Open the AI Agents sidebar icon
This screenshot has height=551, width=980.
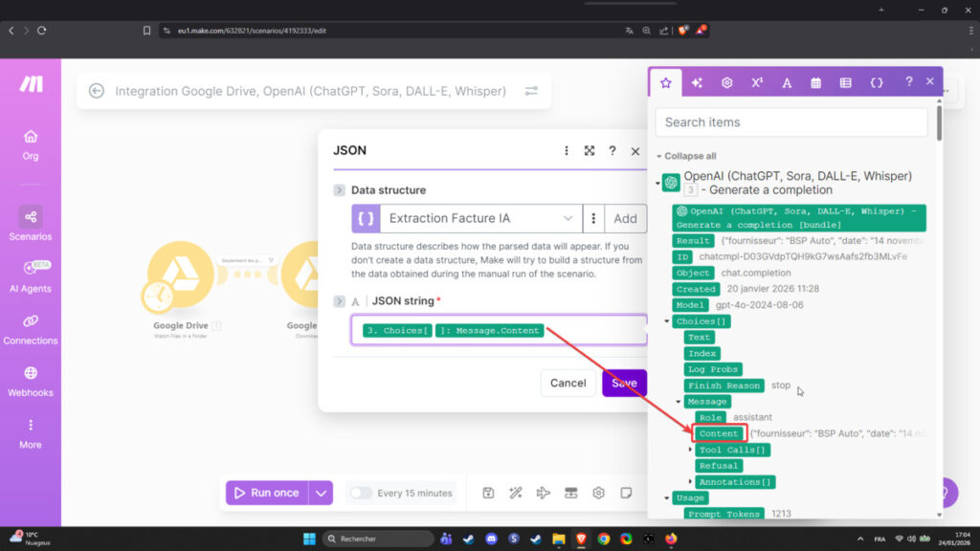click(x=31, y=275)
